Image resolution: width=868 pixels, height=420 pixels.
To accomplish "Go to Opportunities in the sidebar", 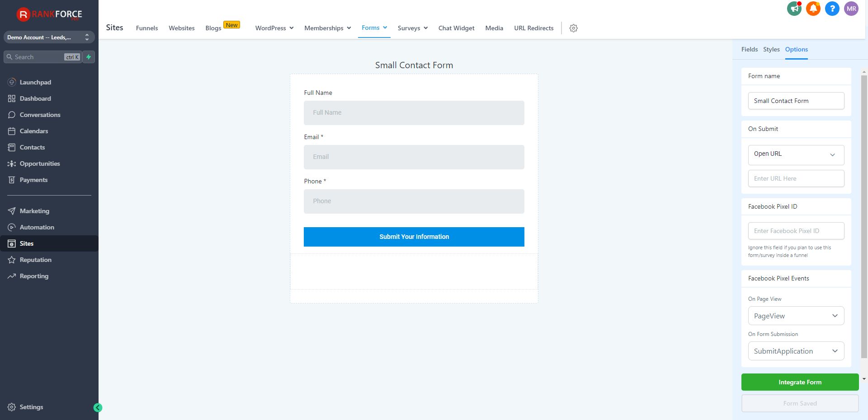I will tap(40, 163).
